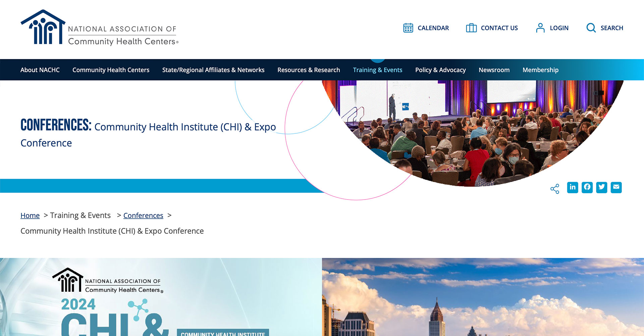Click the calendar icon in header
The width and height of the screenshot is (644, 336).
pos(408,28)
